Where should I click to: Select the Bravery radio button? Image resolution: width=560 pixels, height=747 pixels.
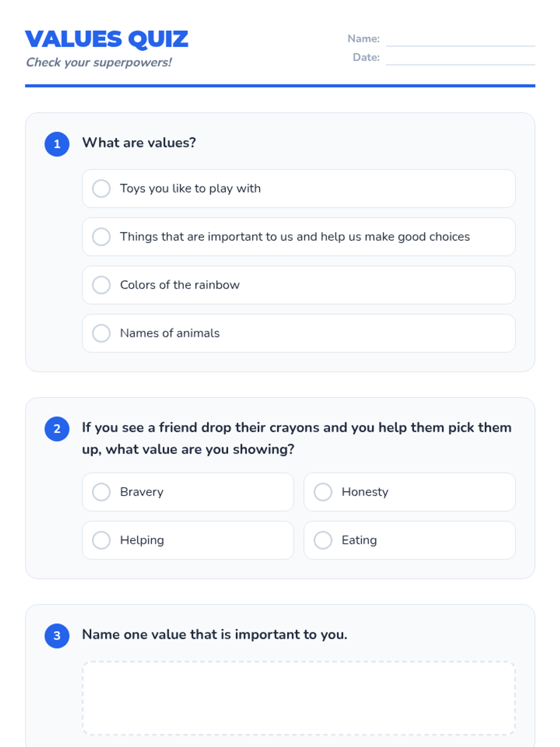101,492
